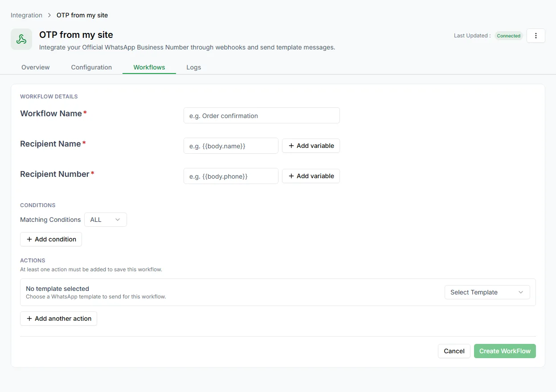Click the 'WORKFLOW DETAILS' section heading
The image size is (556, 392).
point(49,96)
